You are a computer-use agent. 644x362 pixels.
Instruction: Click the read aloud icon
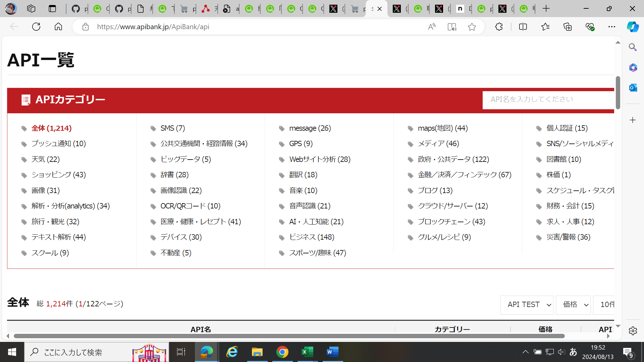click(x=432, y=27)
